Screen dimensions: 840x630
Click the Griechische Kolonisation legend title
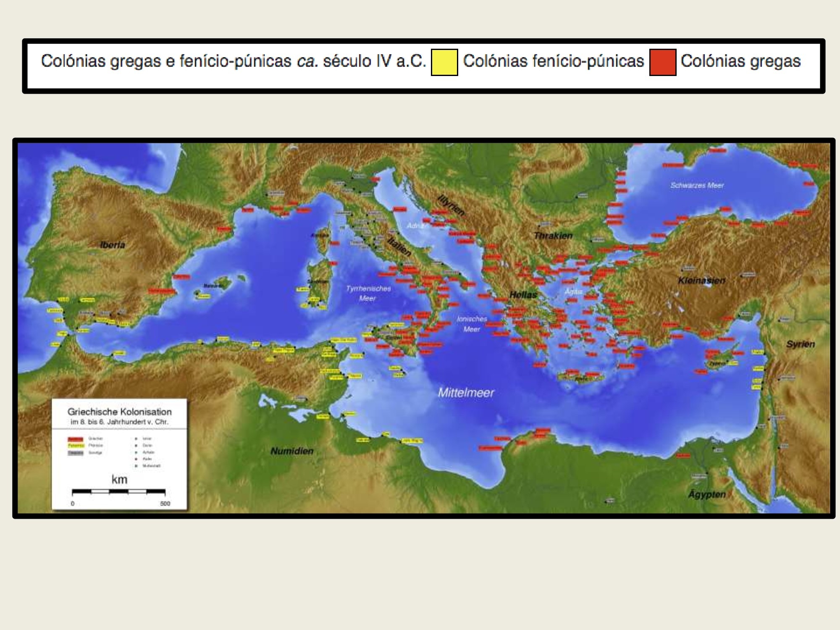point(119,412)
